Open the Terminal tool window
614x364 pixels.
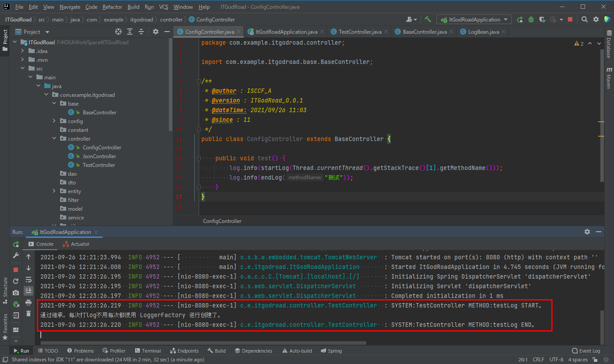(148, 350)
